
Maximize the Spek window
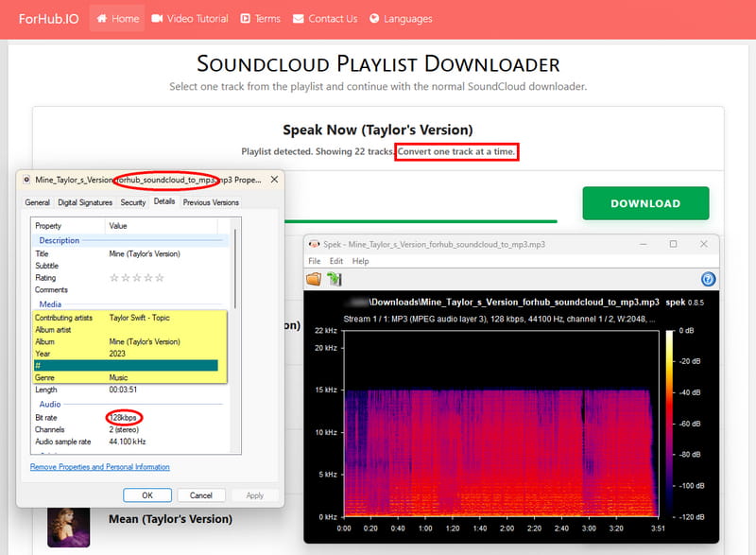(673, 244)
